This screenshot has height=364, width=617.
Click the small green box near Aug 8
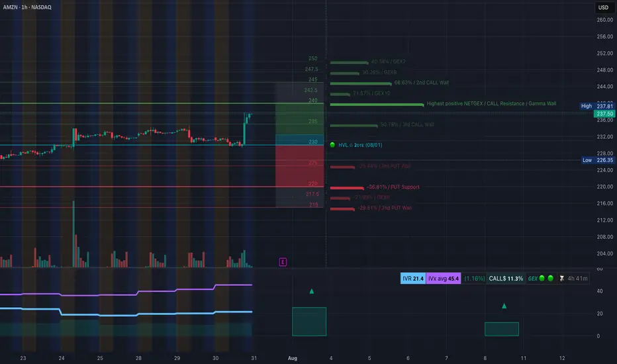pyautogui.click(x=502, y=329)
